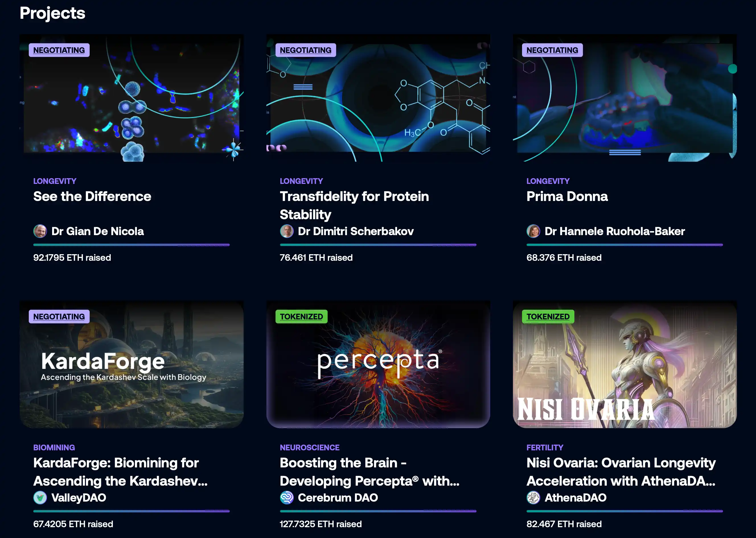Click the TOKENIZED badge on the Percepta card

301,317
